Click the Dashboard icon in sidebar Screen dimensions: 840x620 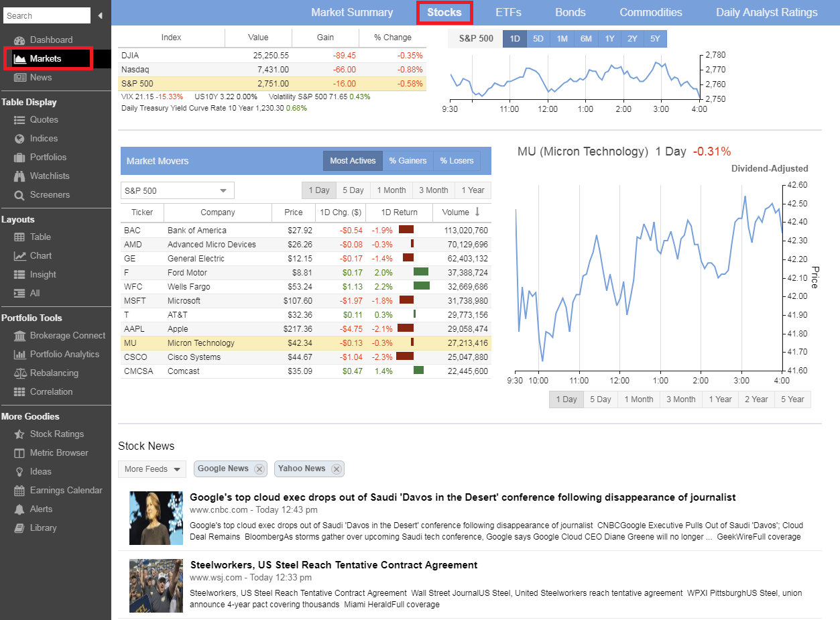[x=19, y=40]
